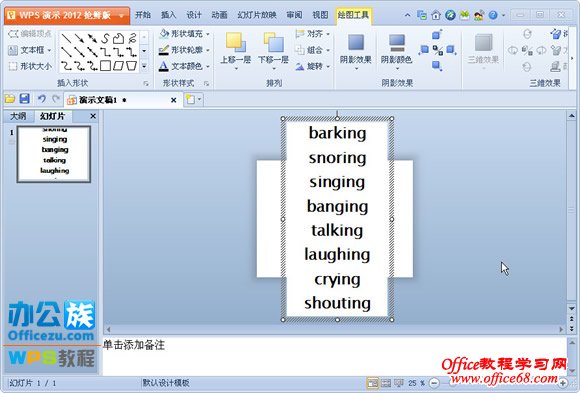Click vertical scrollbar down arrow of slide area
The height and width of the screenshot is (393, 580).
pos(571,308)
